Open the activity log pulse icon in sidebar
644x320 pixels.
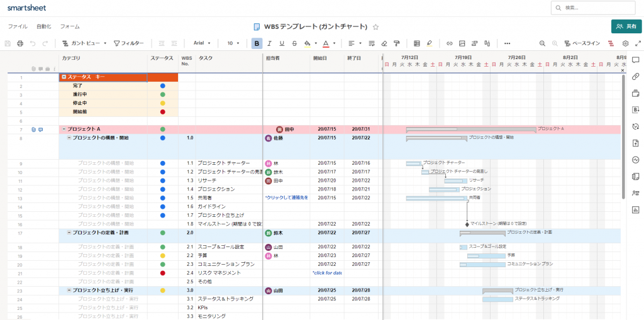click(x=636, y=160)
